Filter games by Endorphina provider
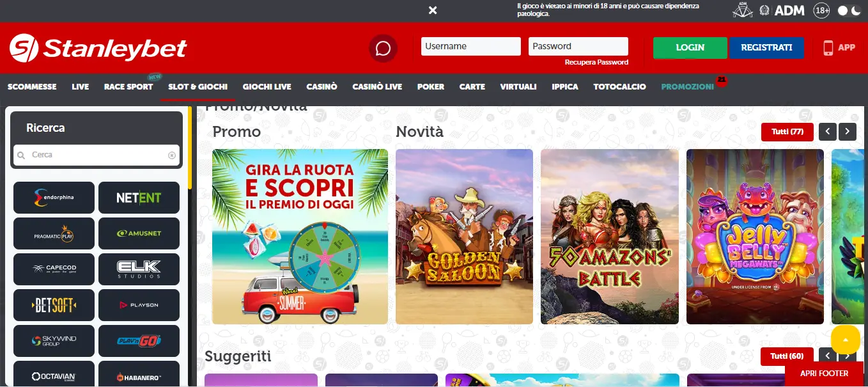868x387 pixels. tap(54, 198)
